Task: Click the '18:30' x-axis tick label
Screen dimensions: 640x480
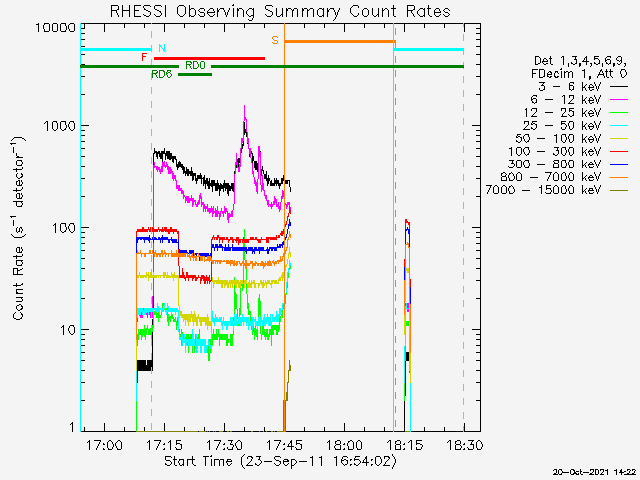Action: click(465, 445)
